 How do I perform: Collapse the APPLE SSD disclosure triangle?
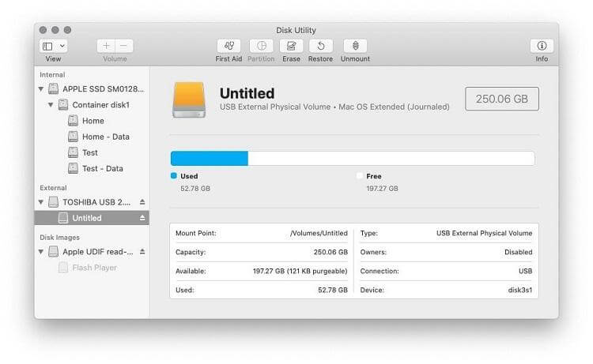(41, 89)
